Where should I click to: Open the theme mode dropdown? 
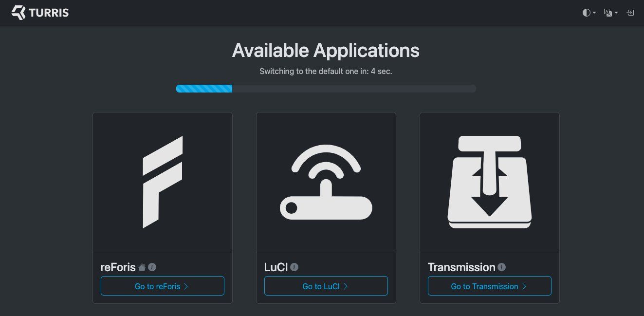[x=589, y=13]
